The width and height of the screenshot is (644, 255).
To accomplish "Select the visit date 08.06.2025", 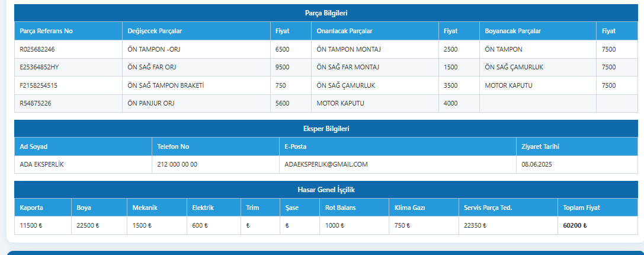I will tap(537, 164).
